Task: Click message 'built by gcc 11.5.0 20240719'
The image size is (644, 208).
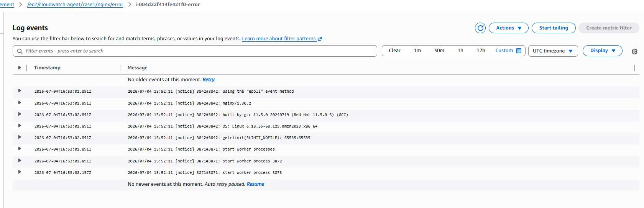Action: (x=256, y=115)
